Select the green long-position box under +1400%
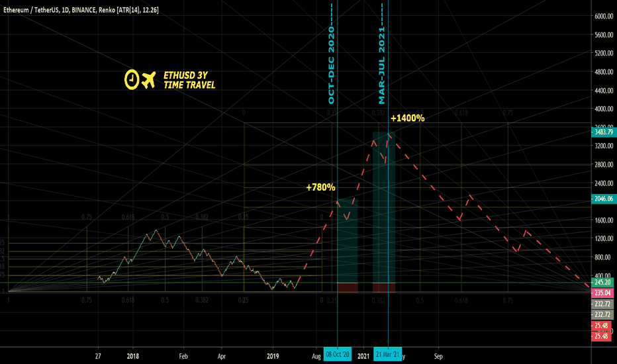This screenshot has height=364, width=617. click(384, 207)
